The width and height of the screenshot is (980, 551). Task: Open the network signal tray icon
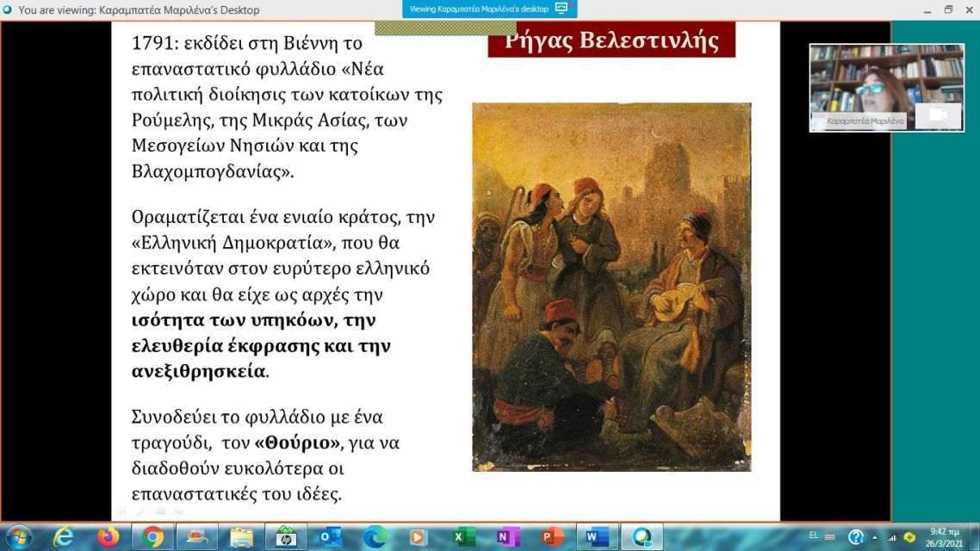click(892, 537)
